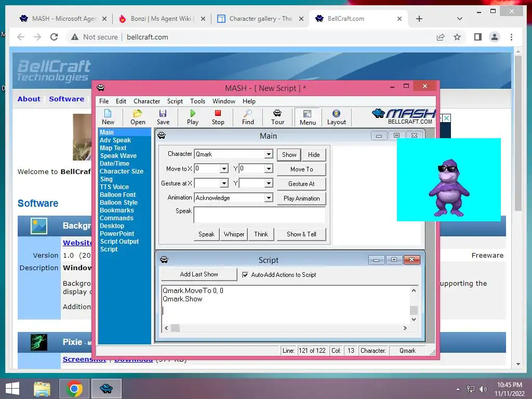Click the Think button
The image size is (532, 399).
pos(261,234)
